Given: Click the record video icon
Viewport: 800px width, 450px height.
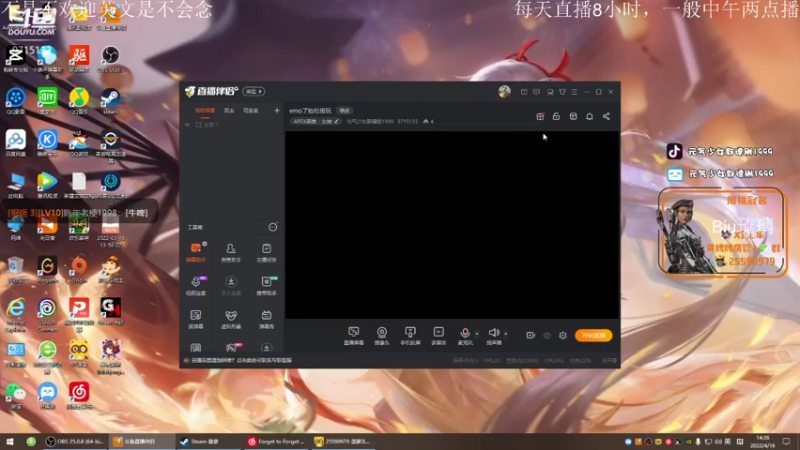Looking at the screenshot, I should tap(531, 335).
